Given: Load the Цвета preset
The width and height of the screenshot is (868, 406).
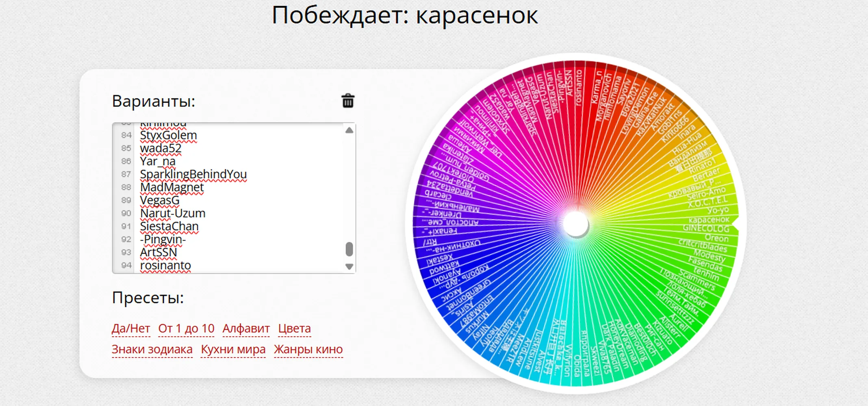Looking at the screenshot, I should pyautogui.click(x=295, y=328).
